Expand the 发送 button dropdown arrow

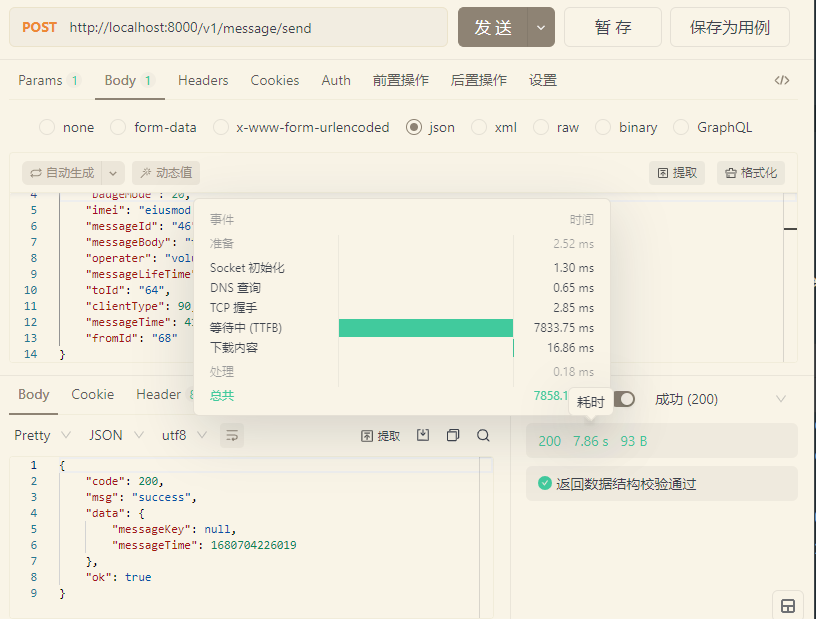point(541,28)
